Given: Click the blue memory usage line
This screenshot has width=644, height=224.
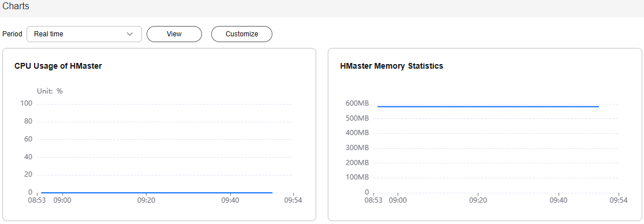Looking at the screenshot, I should 488,106.
